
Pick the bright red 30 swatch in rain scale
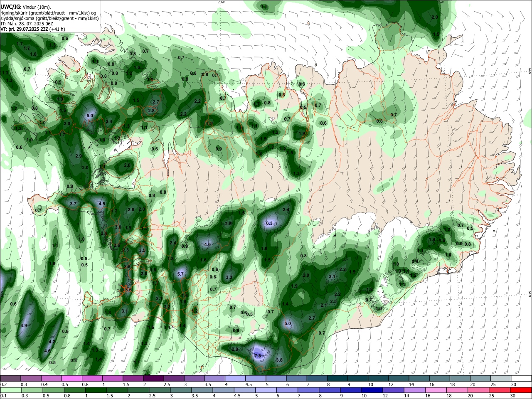[521, 390]
